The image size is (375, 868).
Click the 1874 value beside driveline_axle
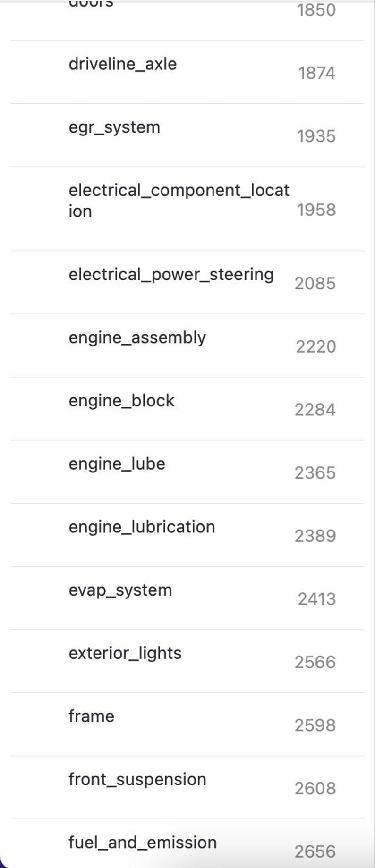click(316, 73)
